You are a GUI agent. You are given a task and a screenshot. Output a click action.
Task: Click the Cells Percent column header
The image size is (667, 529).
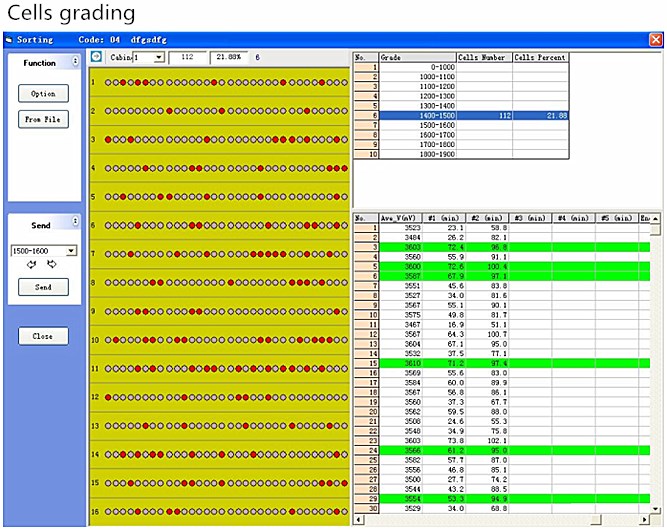tap(540, 58)
